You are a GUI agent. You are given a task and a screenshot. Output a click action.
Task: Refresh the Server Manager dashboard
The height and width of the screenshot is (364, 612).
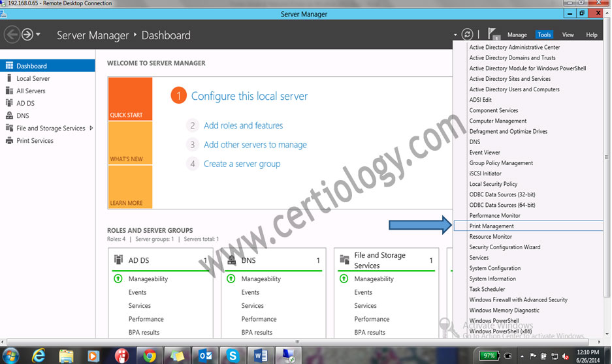pos(467,35)
